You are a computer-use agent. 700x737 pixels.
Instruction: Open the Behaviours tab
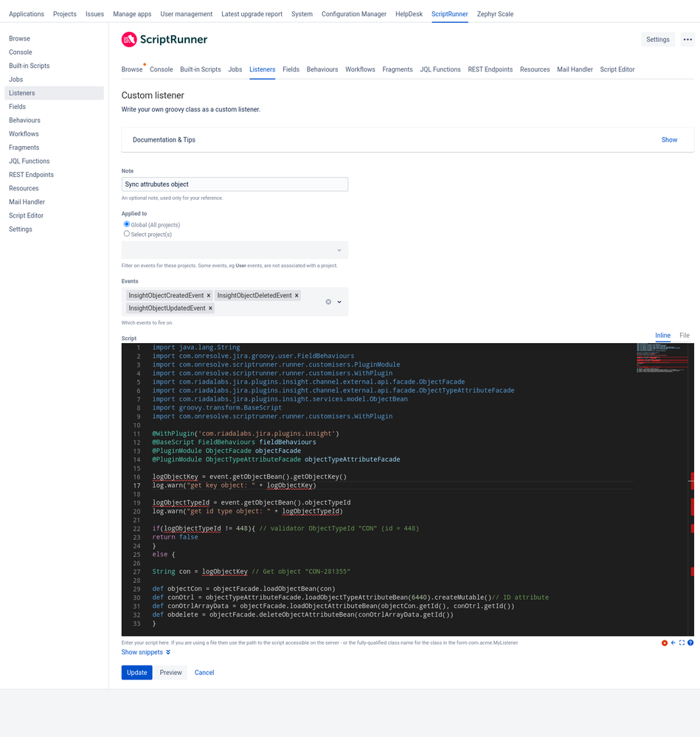pyautogui.click(x=322, y=69)
